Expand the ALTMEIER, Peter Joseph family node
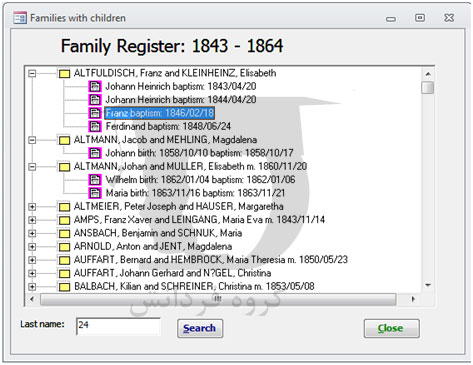This screenshot has width=473, height=365. point(32,207)
